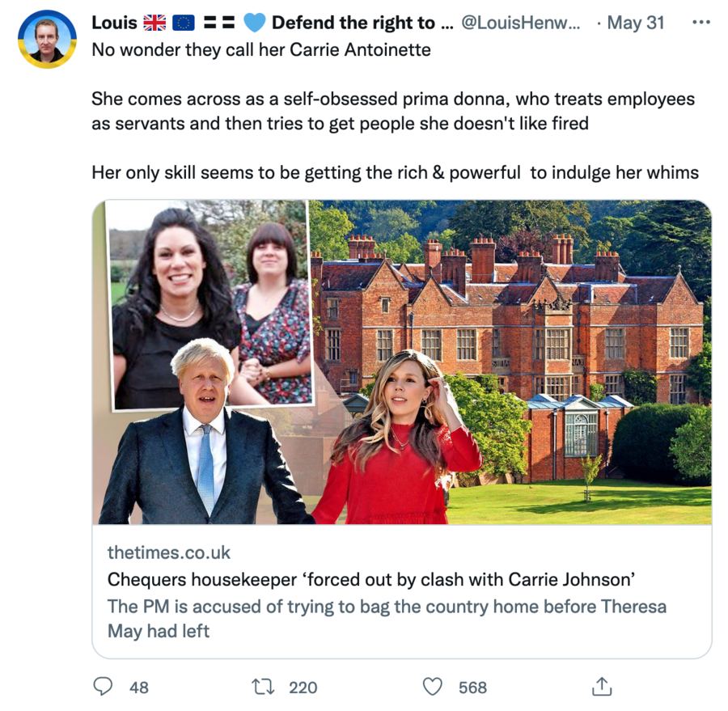Click the article description about Theresa May
The height and width of the screenshot is (711, 728).
[x=387, y=619]
